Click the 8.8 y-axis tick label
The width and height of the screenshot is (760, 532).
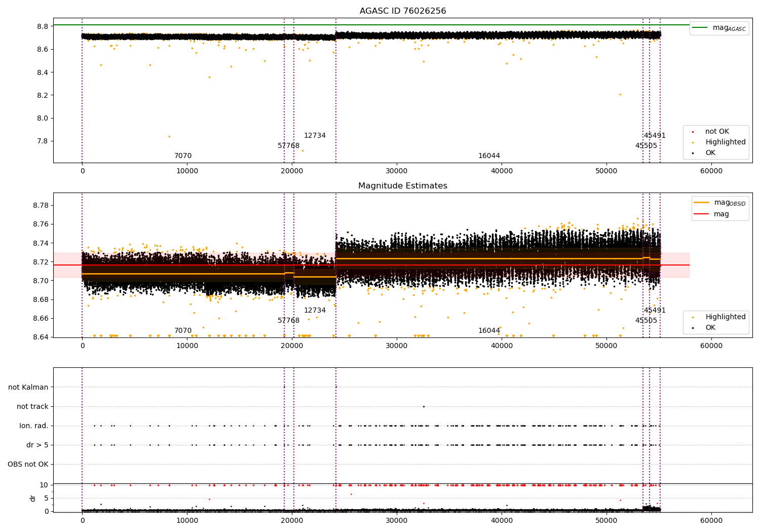[43, 26]
